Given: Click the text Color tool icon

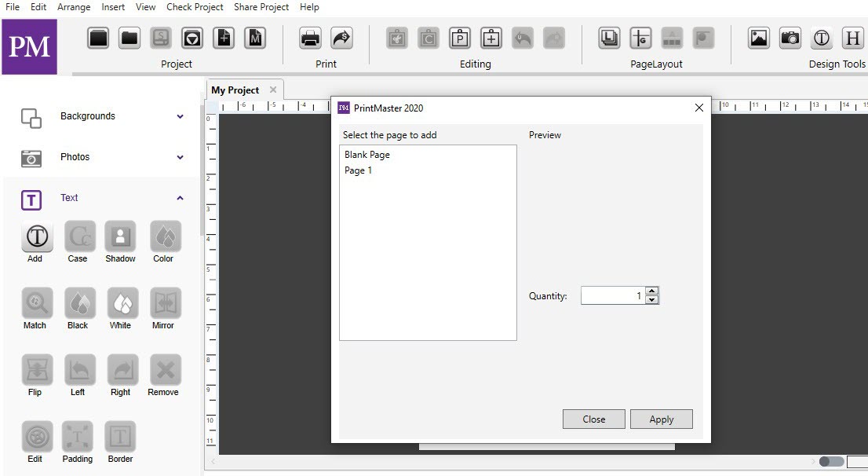Looking at the screenshot, I should [x=166, y=236].
